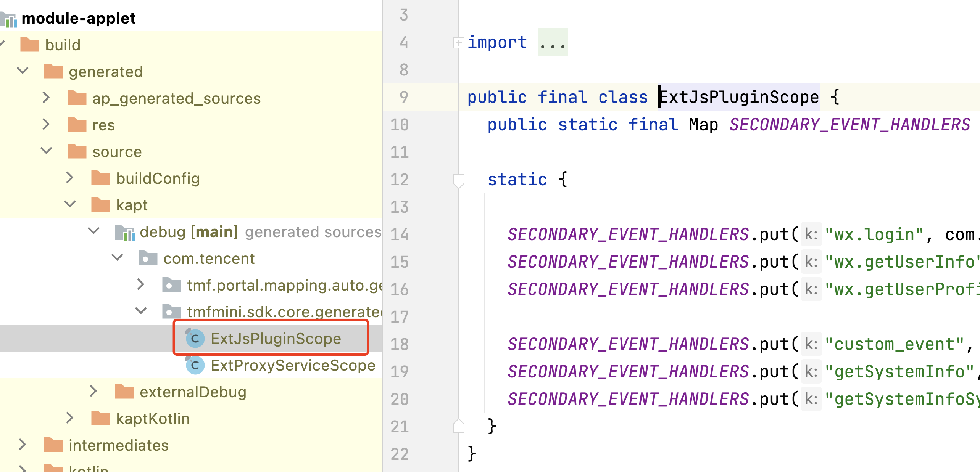Viewport: 980px width, 472px height.
Task: Click the debug [main] generated sources module icon
Action: click(x=125, y=232)
